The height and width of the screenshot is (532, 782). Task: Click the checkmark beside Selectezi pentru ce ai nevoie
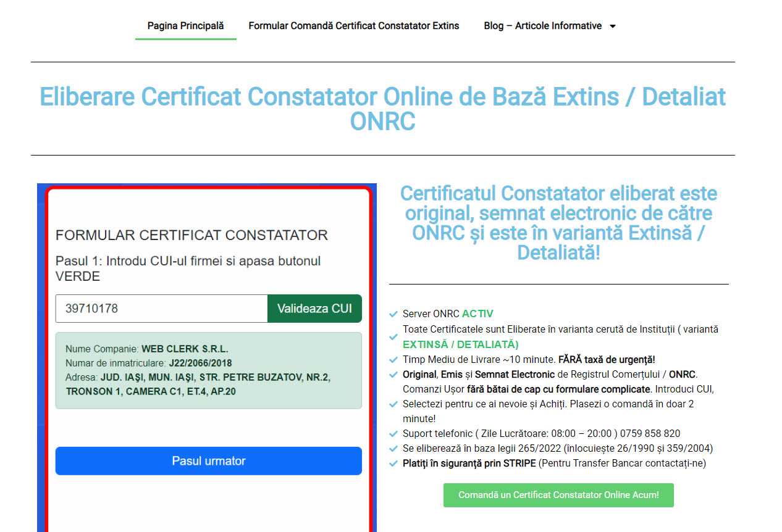(x=393, y=404)
